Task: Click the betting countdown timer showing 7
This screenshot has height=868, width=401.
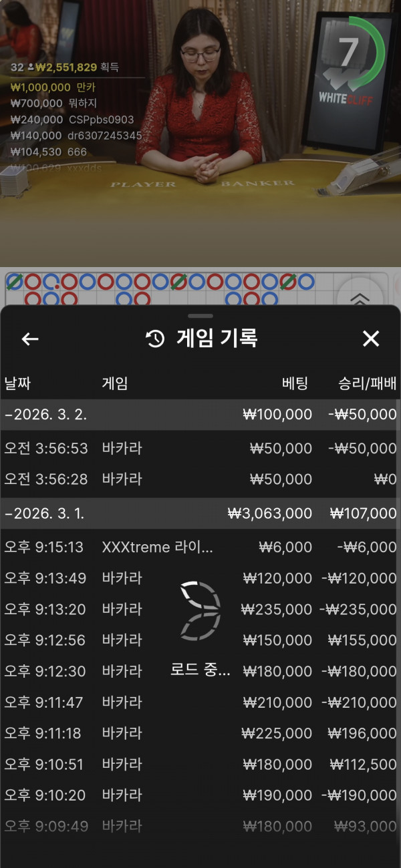Action: point(348,52)
